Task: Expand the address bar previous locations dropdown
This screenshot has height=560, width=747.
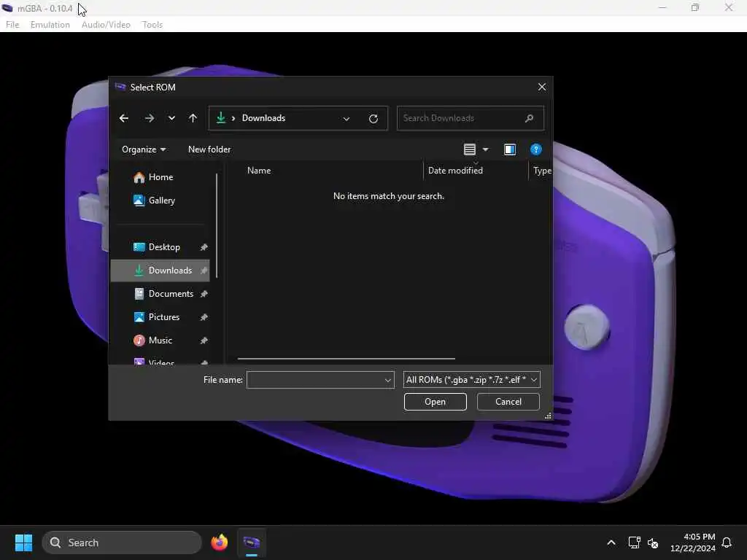Action: coord(347,119)
